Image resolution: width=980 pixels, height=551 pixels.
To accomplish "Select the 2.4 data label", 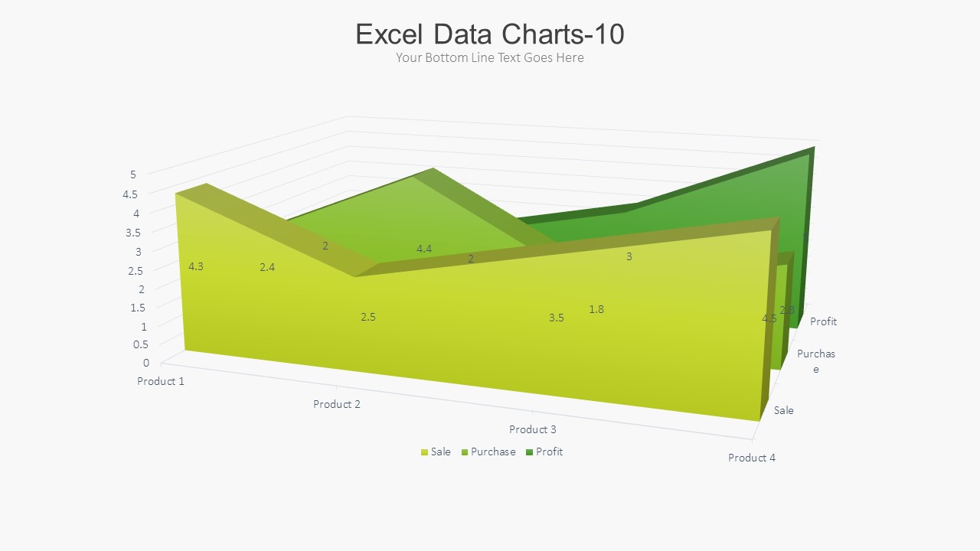I will pyautogui.click(x=267, y=267).
